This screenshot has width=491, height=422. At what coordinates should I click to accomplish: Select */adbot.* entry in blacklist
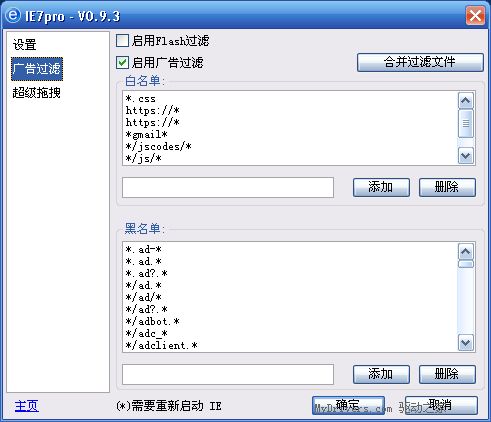(x=153, y=321)
